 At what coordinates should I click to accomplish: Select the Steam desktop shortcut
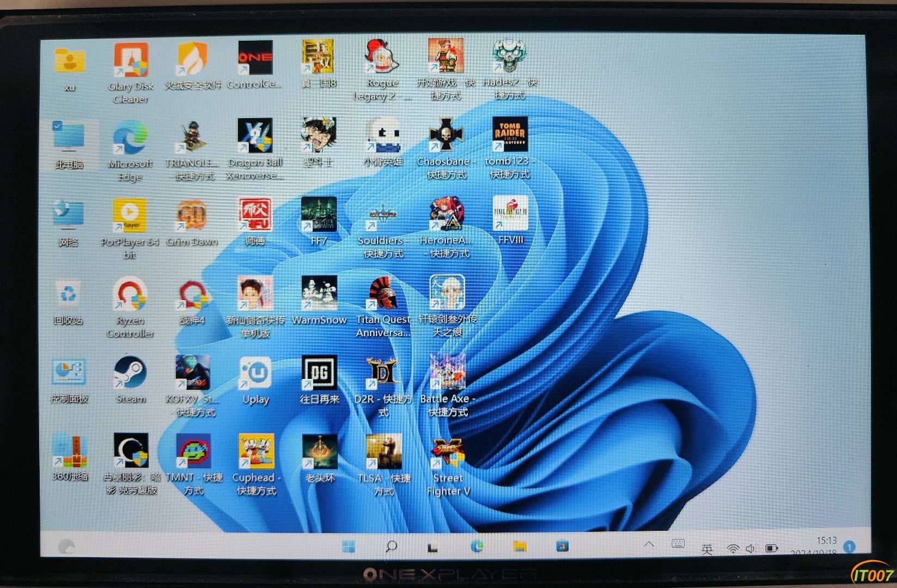pyautogui.click(x=130, y=373)
